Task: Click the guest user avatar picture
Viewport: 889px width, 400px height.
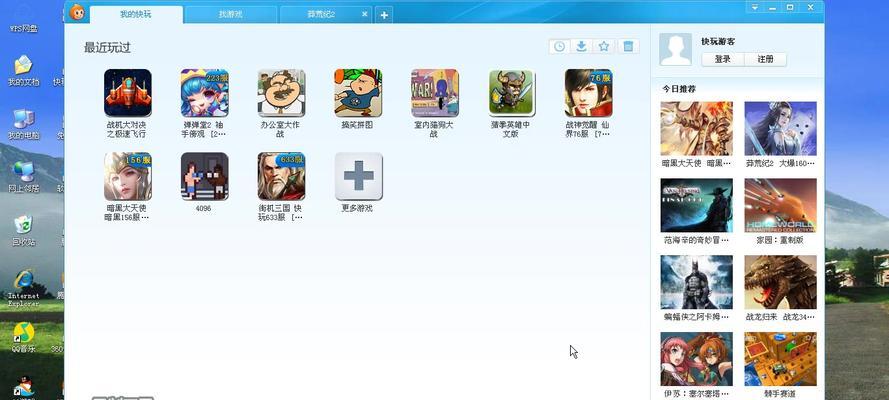Action: [675, 49]
